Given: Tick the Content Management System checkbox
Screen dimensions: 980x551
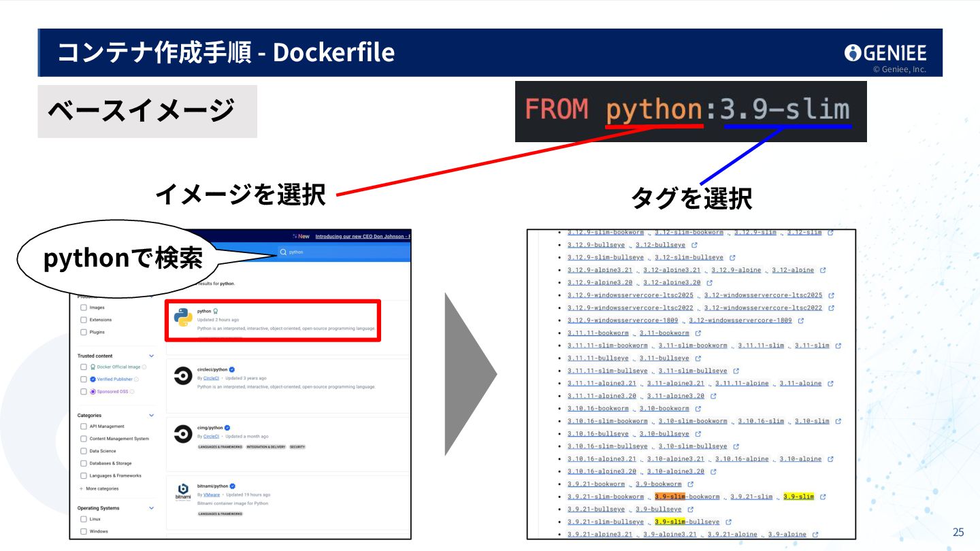Looking at the screenshot, I should pyautogui.click(x=84, y=439).
